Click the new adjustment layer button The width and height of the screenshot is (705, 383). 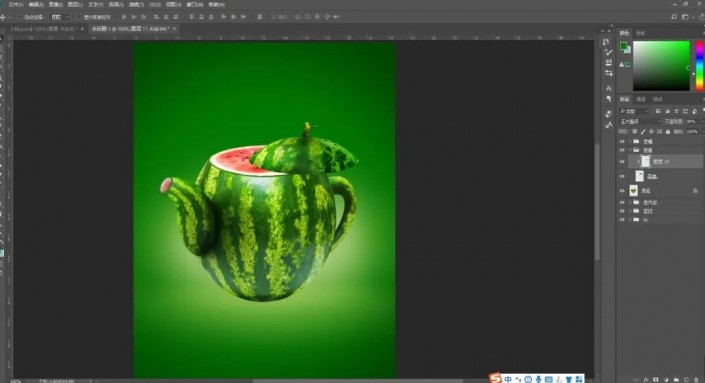click(666, 380)
